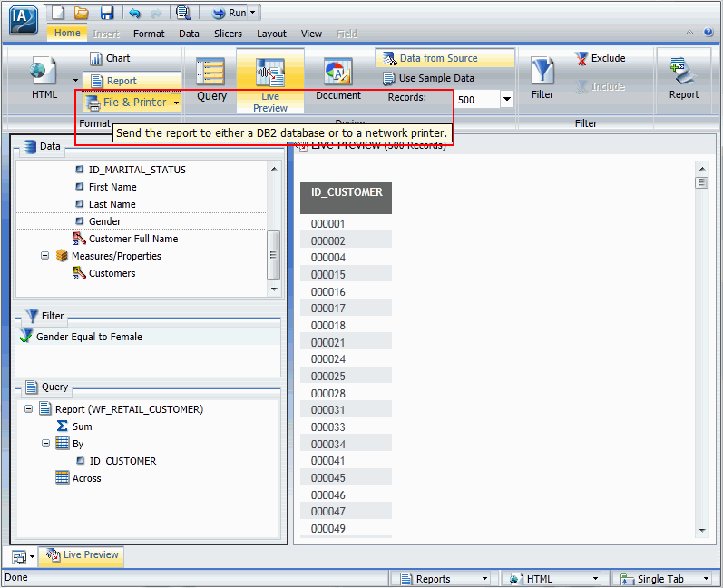
Task: Open the view code magnifier icon
Action: point(183,13)
